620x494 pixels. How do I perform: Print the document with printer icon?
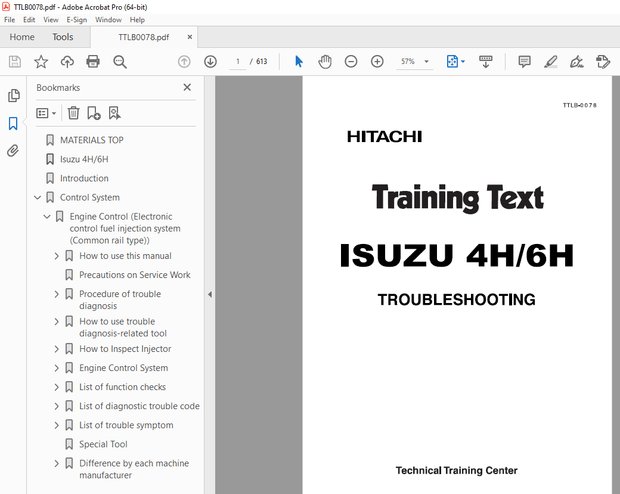[x=93, y=62]
